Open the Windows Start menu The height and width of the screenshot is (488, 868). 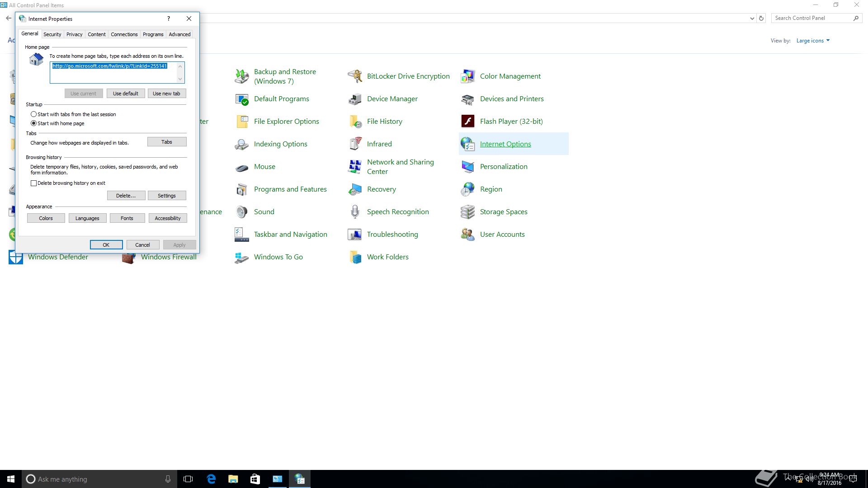click(x=11, y=479)
